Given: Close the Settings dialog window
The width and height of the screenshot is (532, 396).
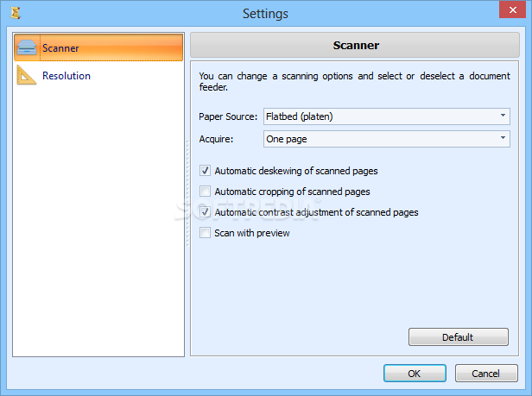Looking at the screenshot, I should [x=512, y=9].
